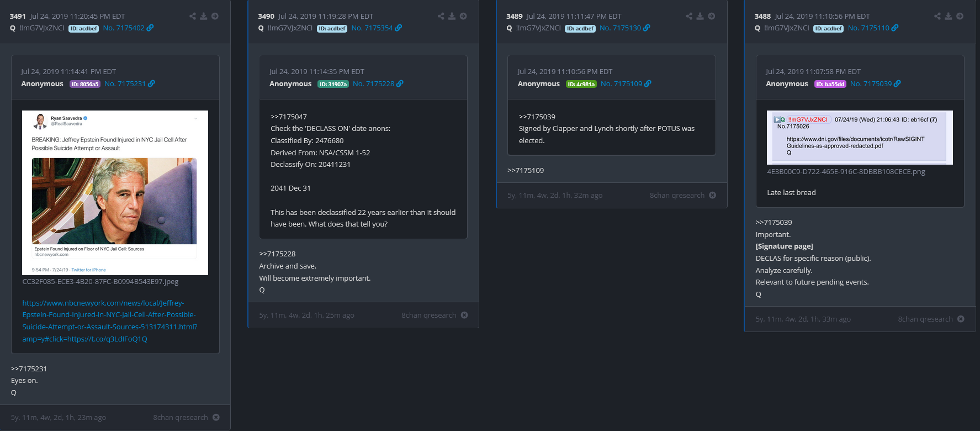Viewport: 980px width, 431px height.
Task: Click post number 3489
Action: 514,16
